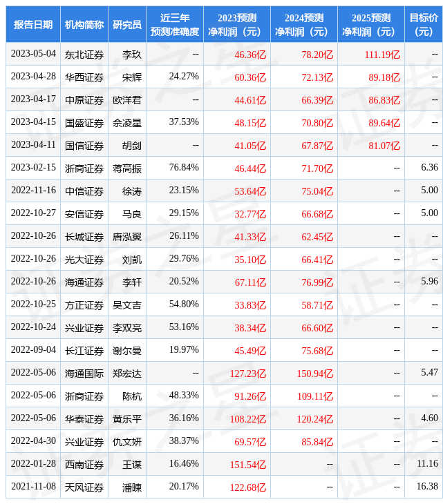Select the date cell 2022-10-24
This screenshot has width=443, height=504.
point(33,327)
